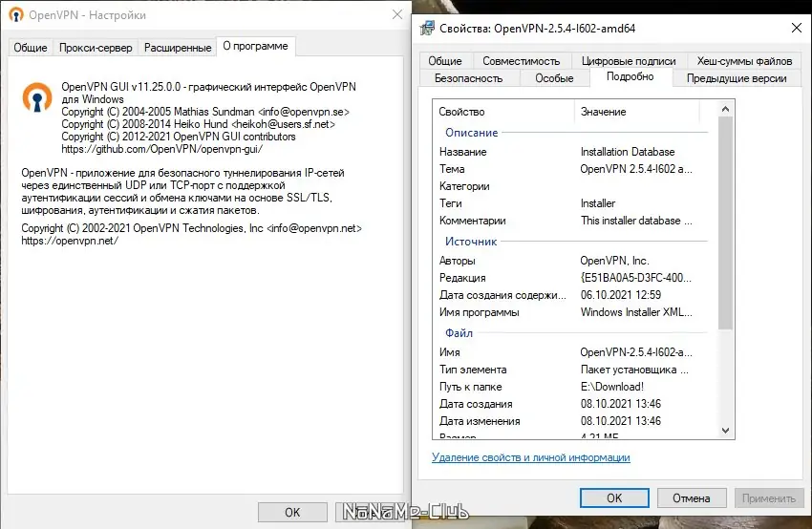Select the Путь к папке value E:\Download!

pyautogui.click(x=611, y=387)
